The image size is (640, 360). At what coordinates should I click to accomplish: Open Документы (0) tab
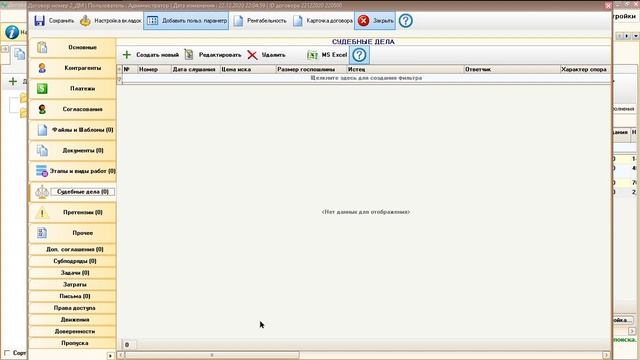coord(73,151)
